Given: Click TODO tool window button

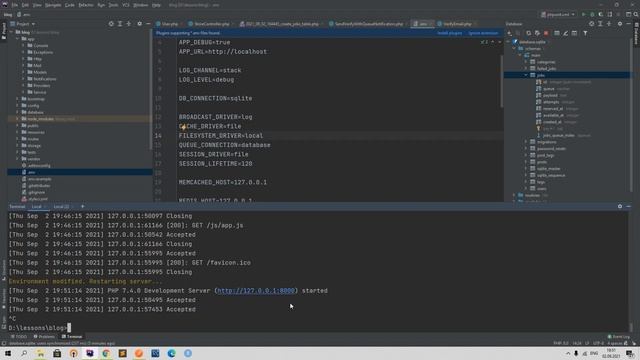Looking at the screenshot, I should pyautogui.click(x=19, y=337).
